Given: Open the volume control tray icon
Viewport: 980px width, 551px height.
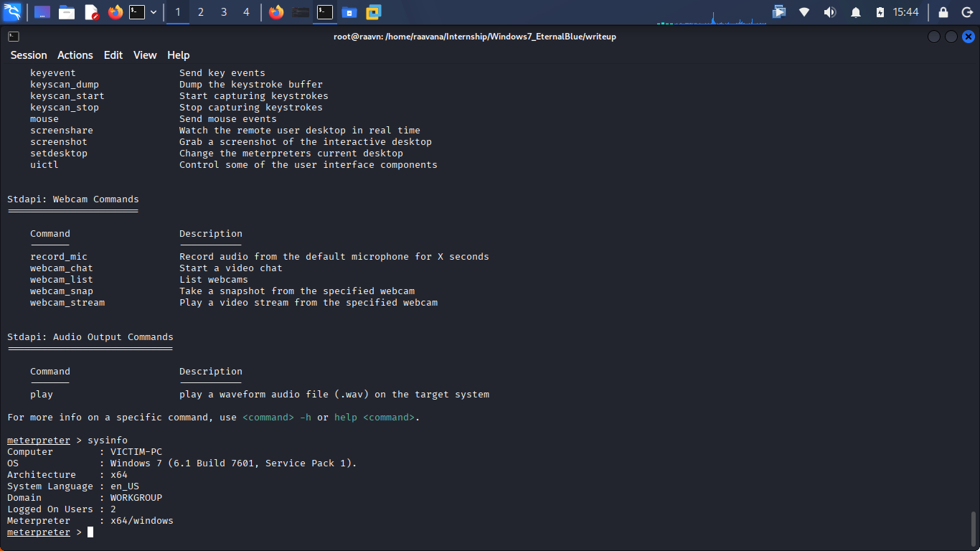Looking at the screenshot, I should pyautogui.click(x=830, y=12).
